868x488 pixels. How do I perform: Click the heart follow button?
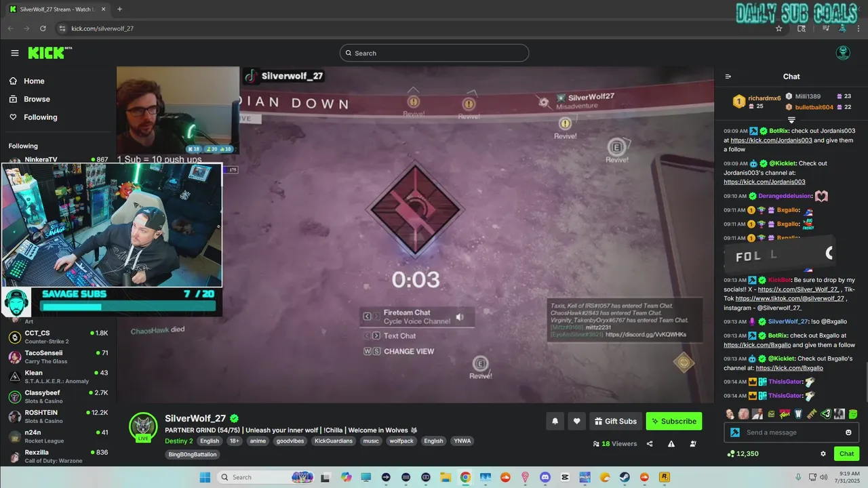(x=576, y=421)
